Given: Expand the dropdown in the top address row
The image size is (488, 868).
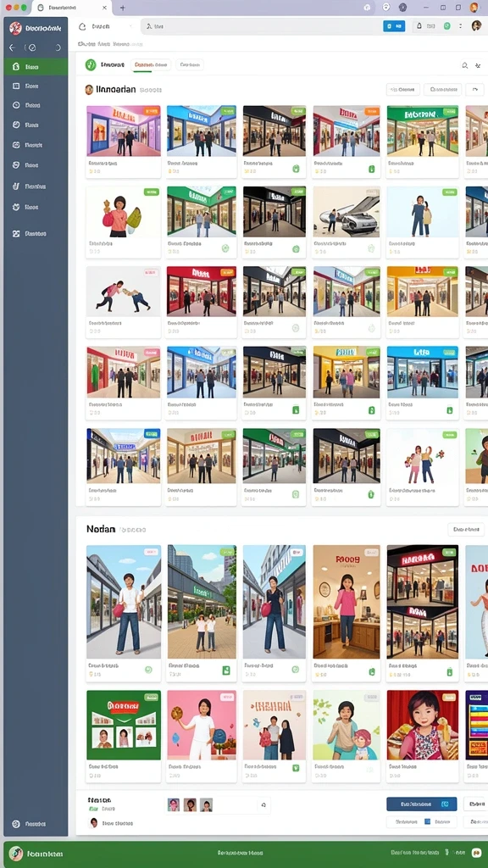Looking at the screenshot, I should coord(130,26).
